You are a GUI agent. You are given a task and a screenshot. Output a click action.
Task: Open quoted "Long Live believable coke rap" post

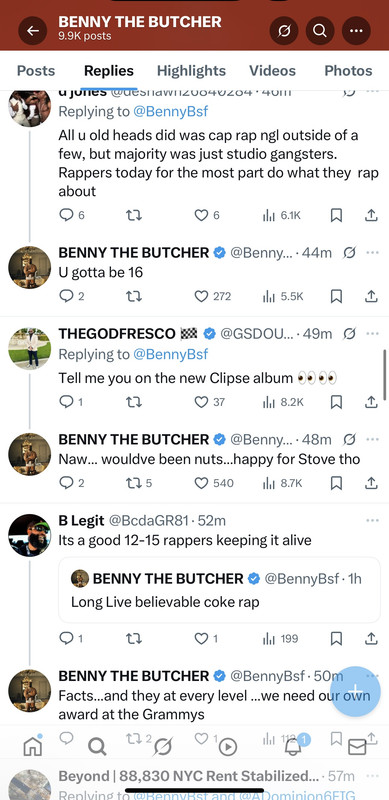pos(220,590)
